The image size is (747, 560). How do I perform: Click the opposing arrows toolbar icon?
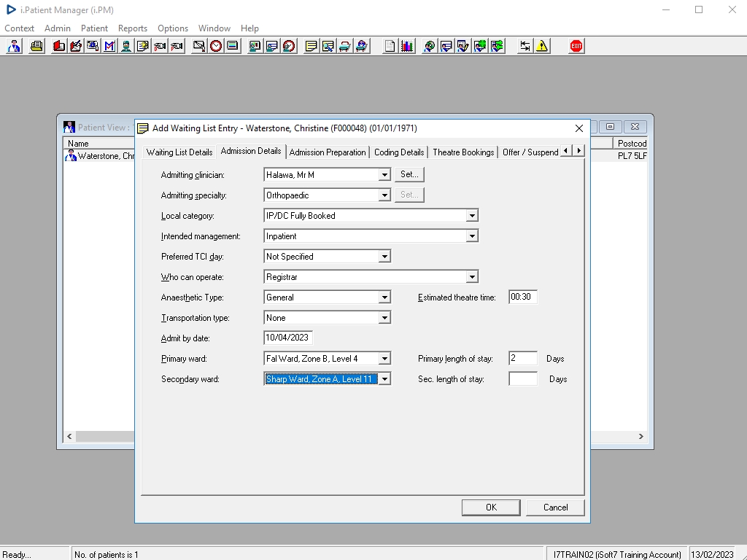point(525,46)
